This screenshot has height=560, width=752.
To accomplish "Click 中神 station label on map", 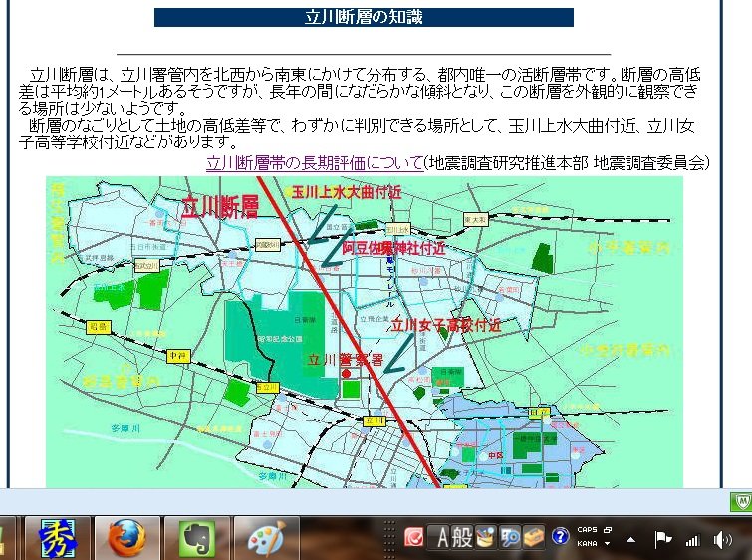I will 178,356.
